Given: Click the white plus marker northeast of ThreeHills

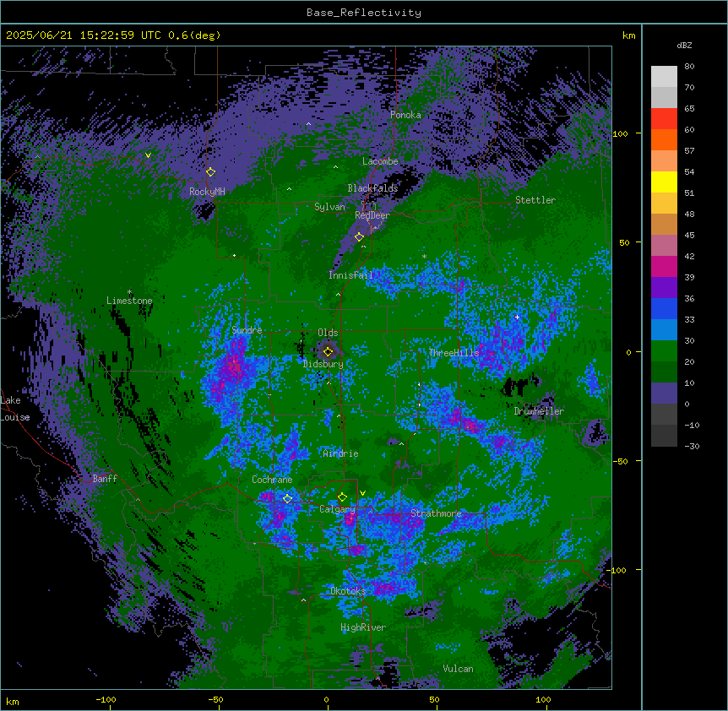Looking at the screenshot, I should (517, 317).
